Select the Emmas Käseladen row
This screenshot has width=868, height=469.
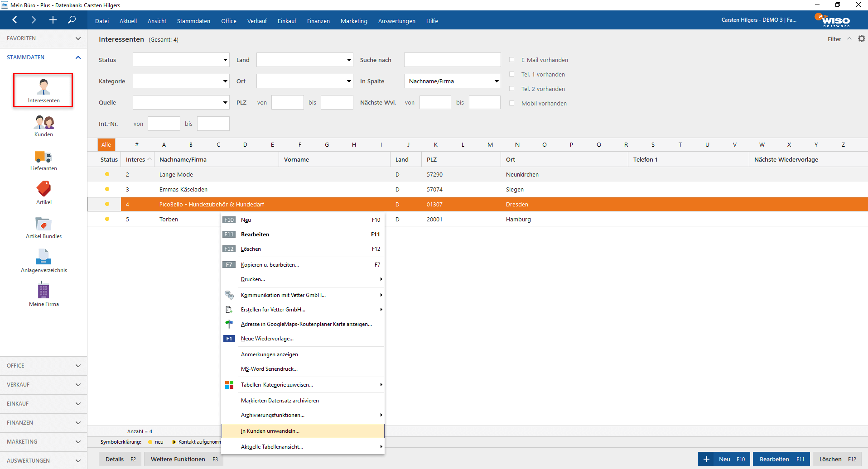(477, 189)
